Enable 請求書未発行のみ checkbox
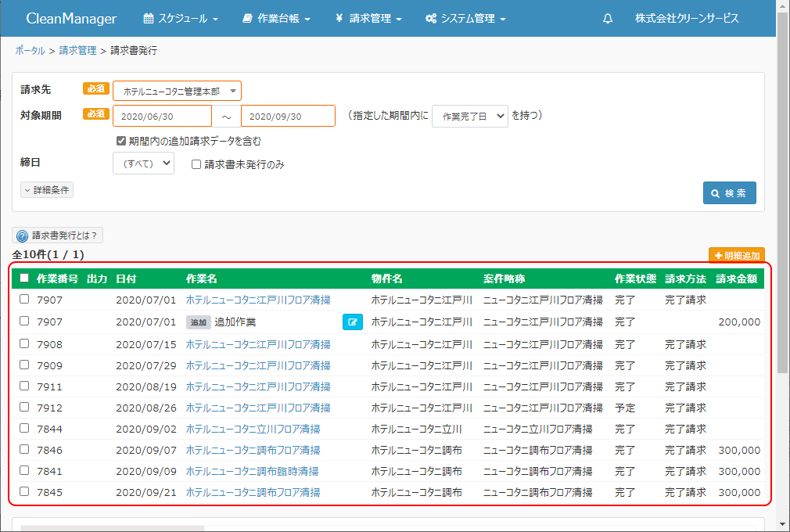790x532 pixels. (197, 164)
